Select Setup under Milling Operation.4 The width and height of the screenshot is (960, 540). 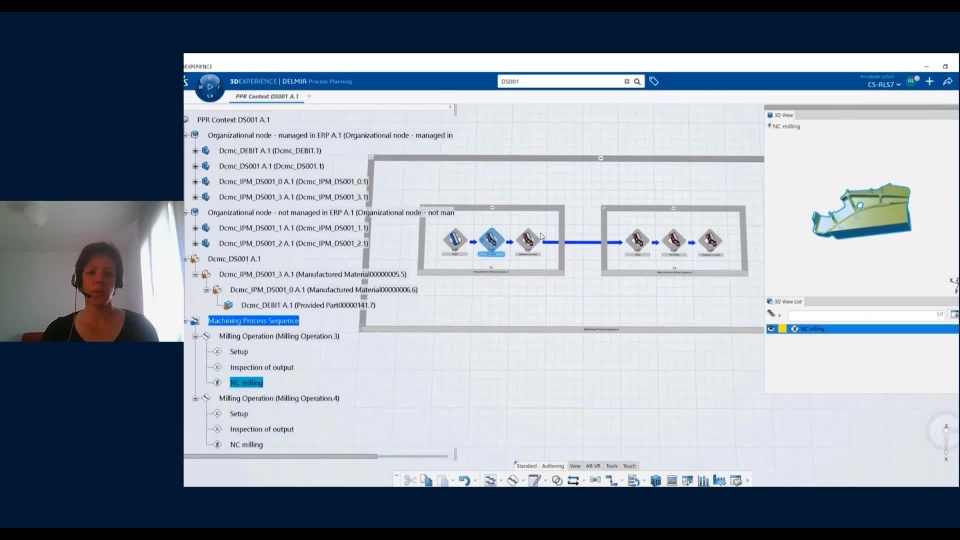tap(239, 414)
